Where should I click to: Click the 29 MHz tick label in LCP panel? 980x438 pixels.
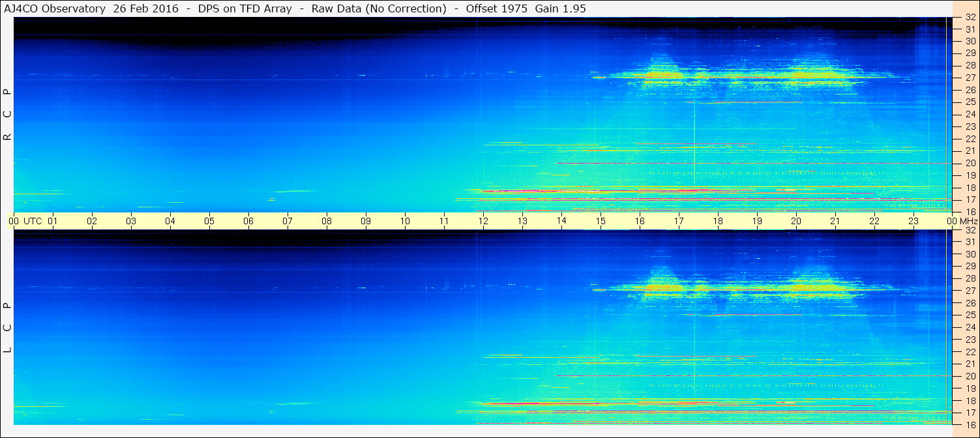[970, 267]
